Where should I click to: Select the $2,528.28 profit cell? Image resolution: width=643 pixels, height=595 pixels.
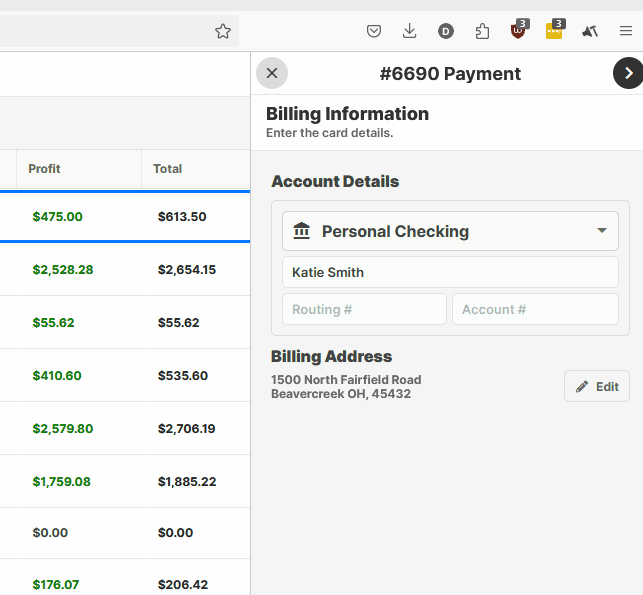click(x=63, y=269)
